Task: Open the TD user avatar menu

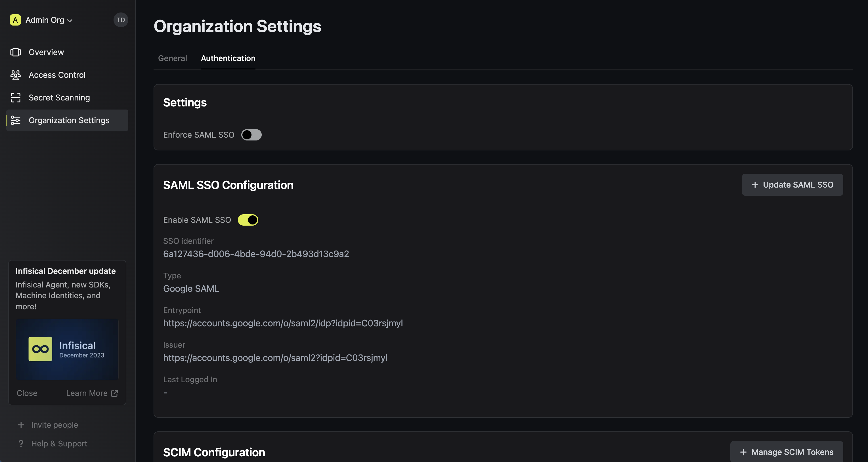Action: click(121, 20)
